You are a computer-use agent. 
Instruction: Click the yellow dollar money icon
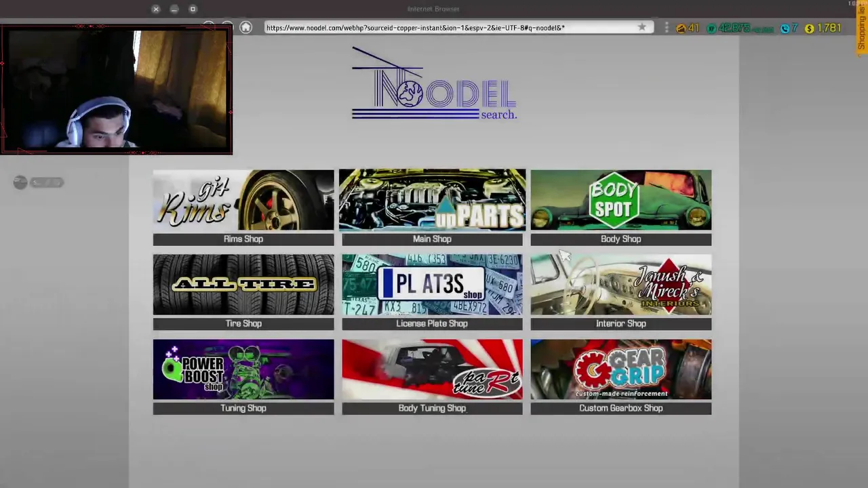[x=809, y=28]
